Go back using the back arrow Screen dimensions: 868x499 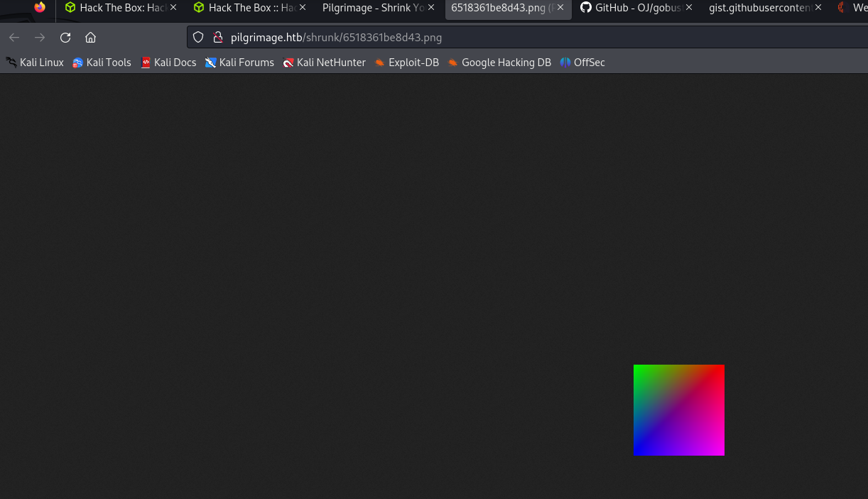(14, 38)
